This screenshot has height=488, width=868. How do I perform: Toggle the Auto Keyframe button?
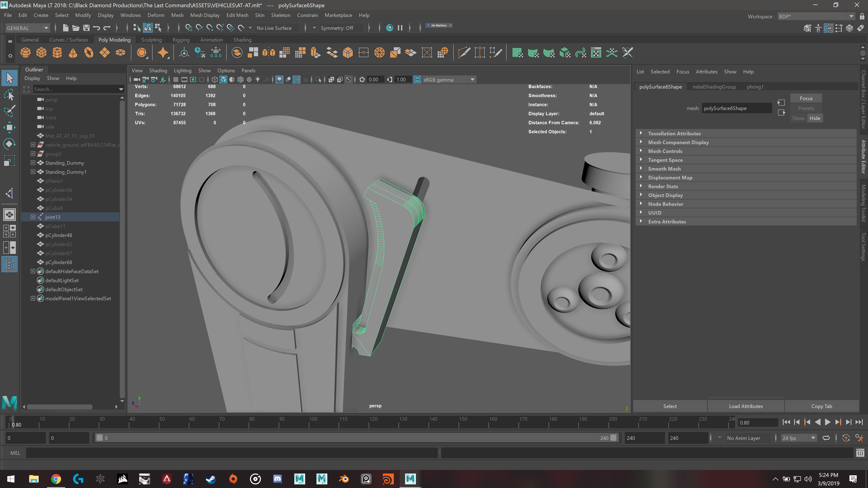(x=846, y=438)
